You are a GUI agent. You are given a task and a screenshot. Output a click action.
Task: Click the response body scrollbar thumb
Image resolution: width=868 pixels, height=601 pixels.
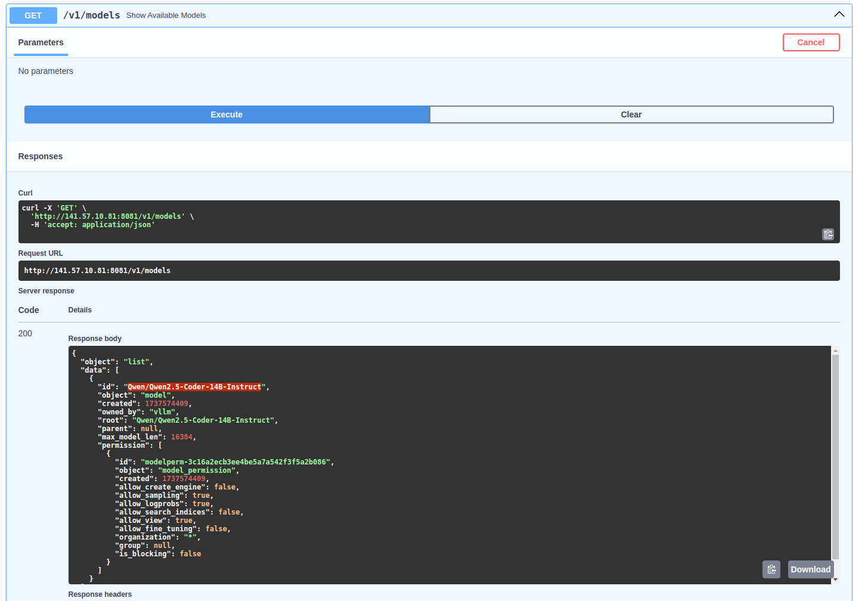835,456
